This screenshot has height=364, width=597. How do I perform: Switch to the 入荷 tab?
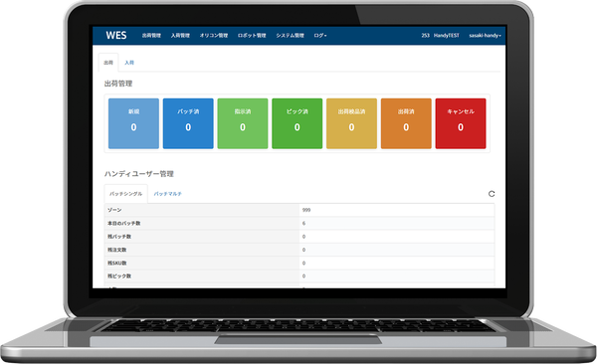coord(129,63)
